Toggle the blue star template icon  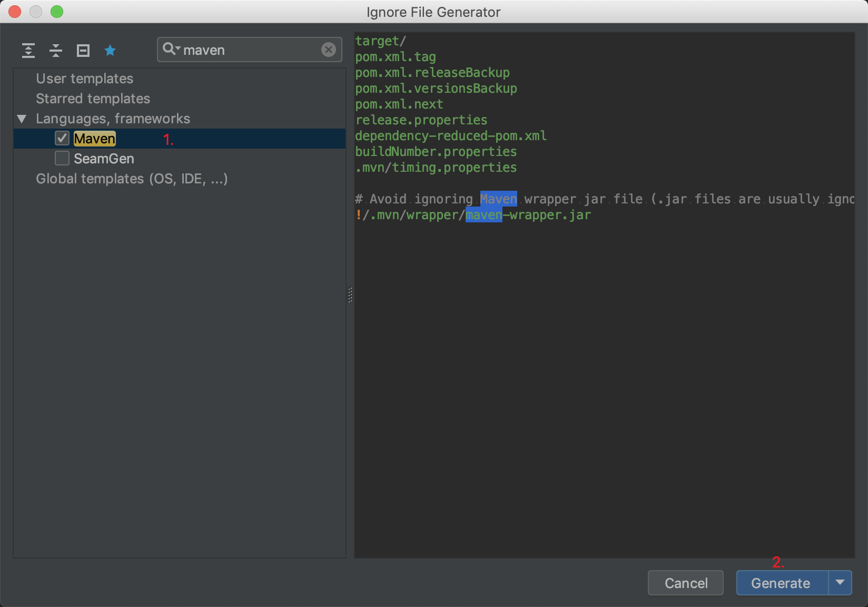(x=110, y=51)
